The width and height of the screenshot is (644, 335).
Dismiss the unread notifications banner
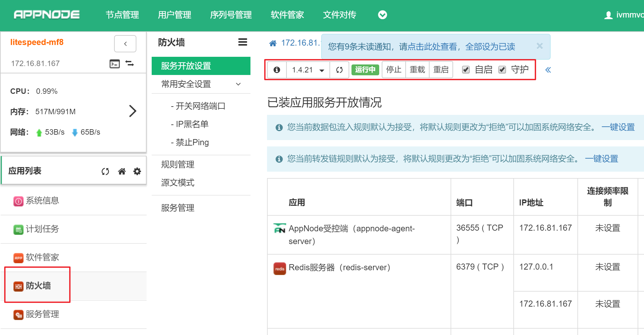coord(539,46)
